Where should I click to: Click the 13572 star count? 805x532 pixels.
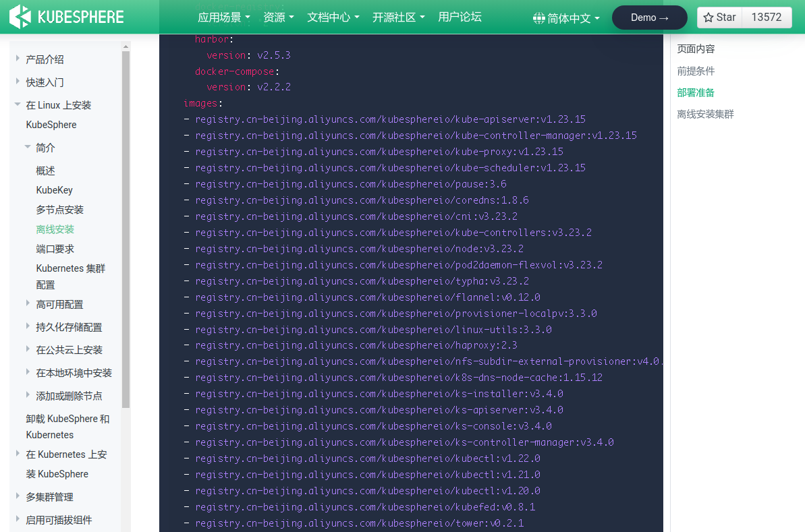pos(767,18)
